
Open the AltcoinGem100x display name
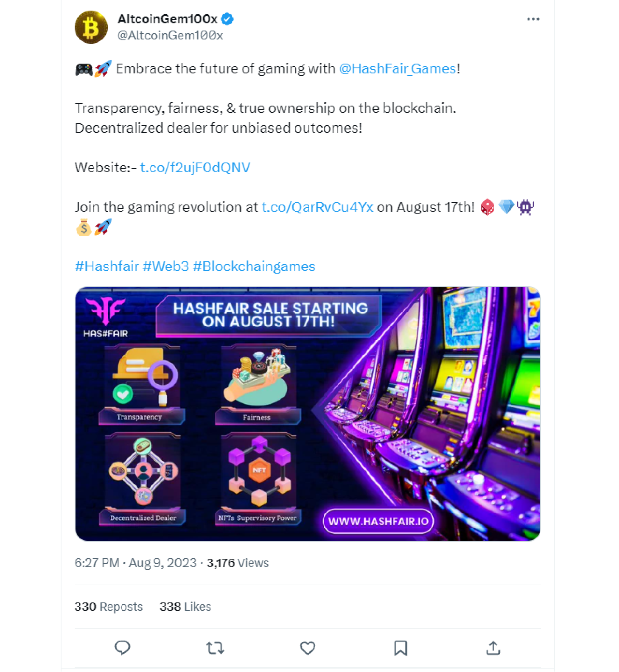168,19
